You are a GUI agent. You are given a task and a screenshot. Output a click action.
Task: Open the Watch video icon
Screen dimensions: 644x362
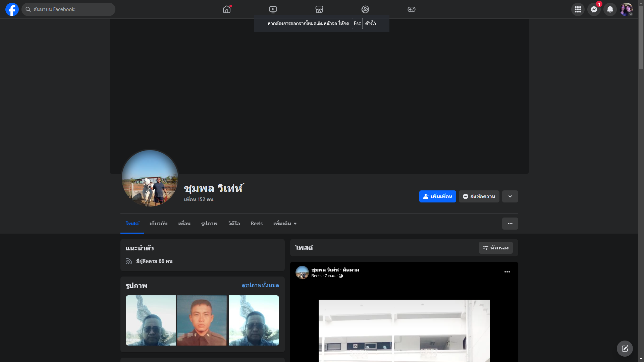(273, 9)
